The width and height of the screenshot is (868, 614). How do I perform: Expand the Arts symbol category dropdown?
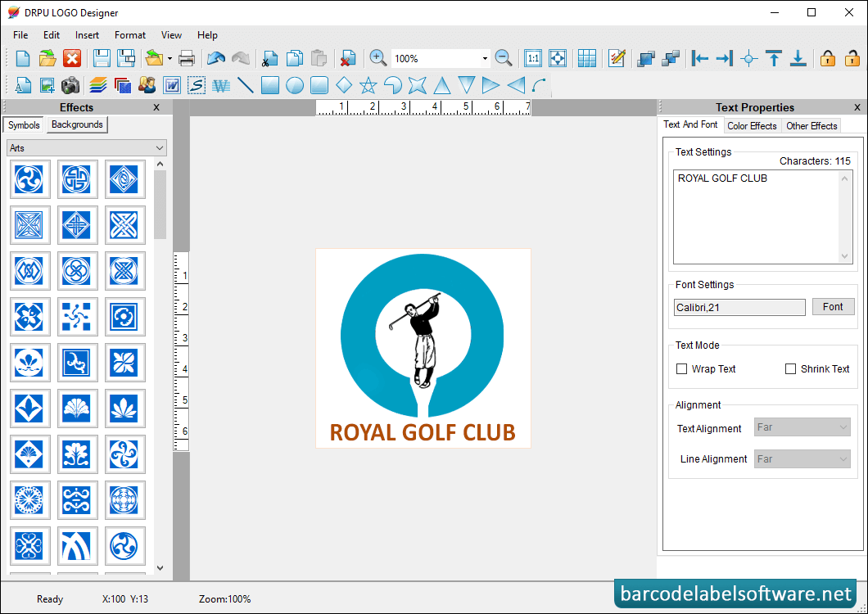tap(160, 148)
